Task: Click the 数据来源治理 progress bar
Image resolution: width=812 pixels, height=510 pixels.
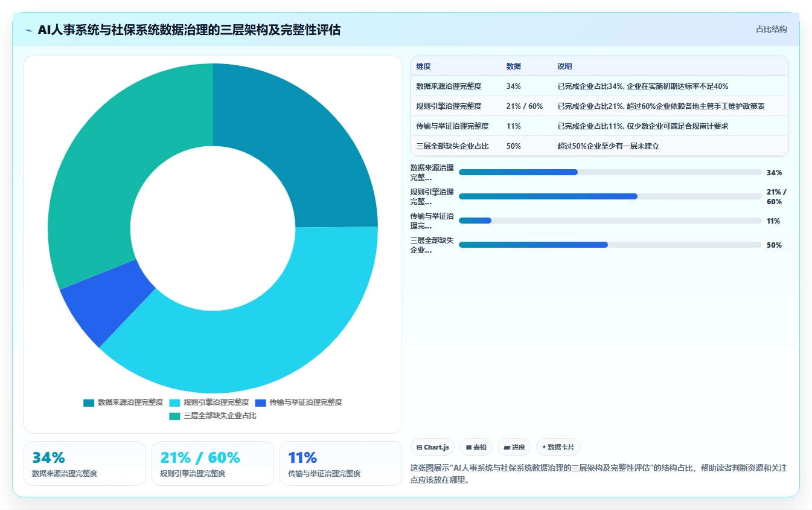Action: click(x=610, y=172)
